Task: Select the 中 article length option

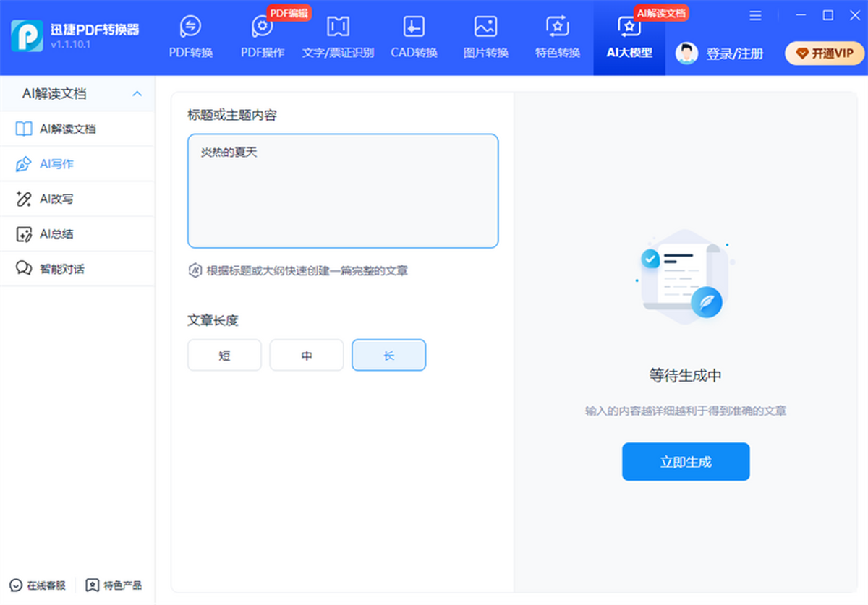Action: pos(307,356)
